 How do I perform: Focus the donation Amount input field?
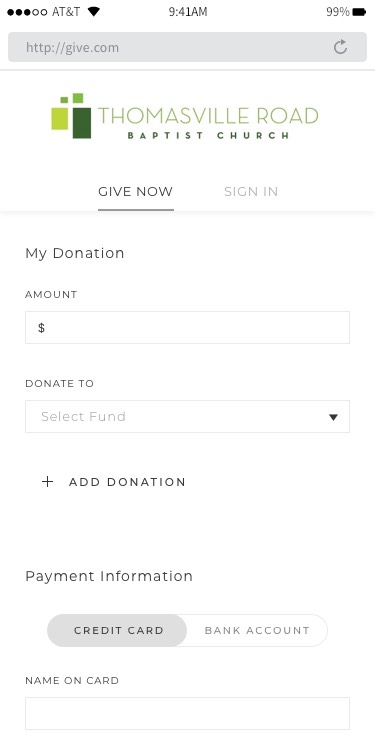188,328
